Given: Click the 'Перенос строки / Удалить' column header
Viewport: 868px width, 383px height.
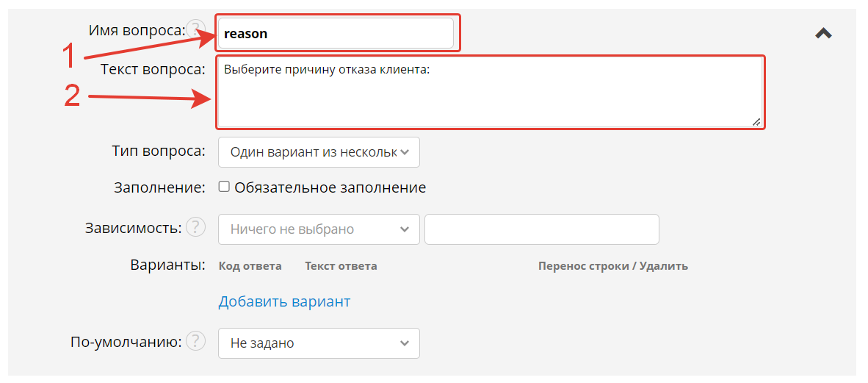Looking at the screenshot, I should point(612,266).
